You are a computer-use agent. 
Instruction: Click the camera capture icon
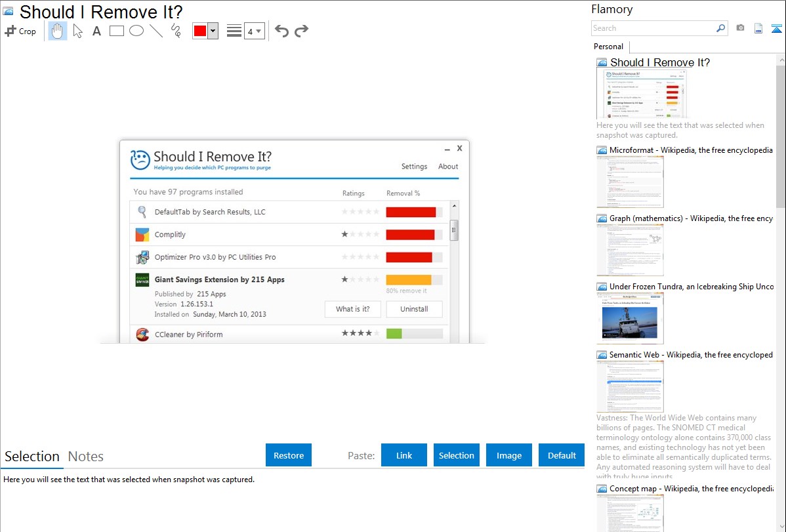[x=740, y=28]
